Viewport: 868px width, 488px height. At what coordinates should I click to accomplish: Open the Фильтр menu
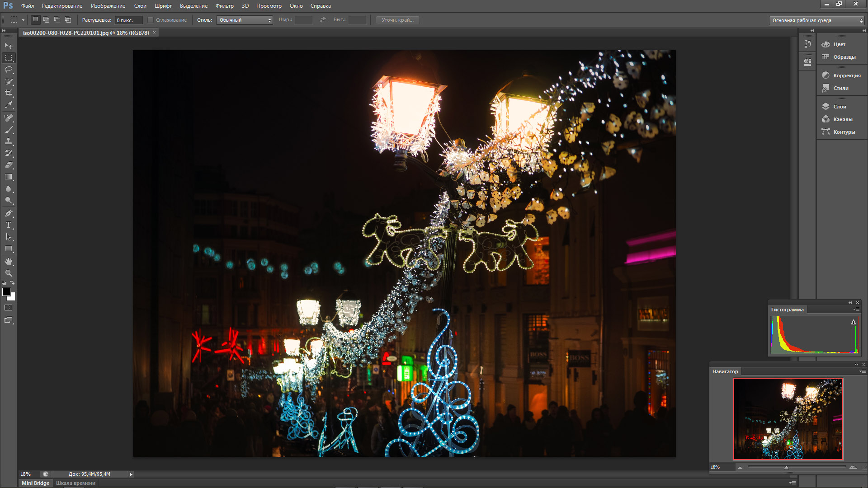pyautogui.click(x=224, y=6)
